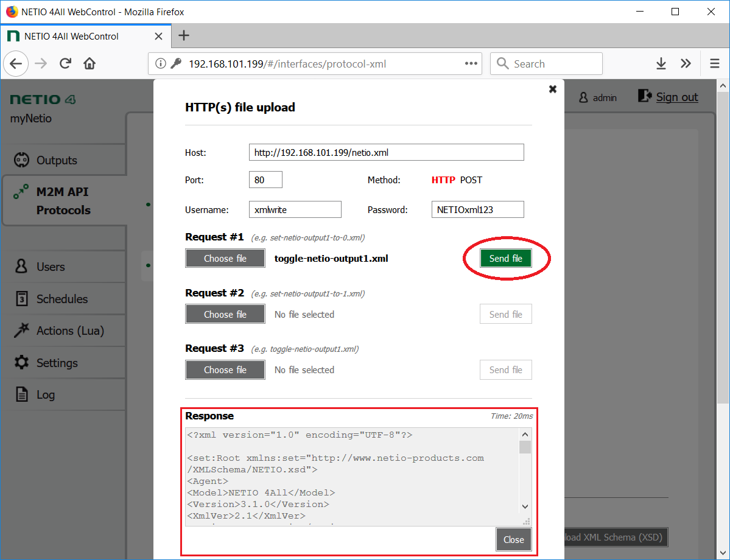Open a new browser tab
730x560 pixels.
184,35
